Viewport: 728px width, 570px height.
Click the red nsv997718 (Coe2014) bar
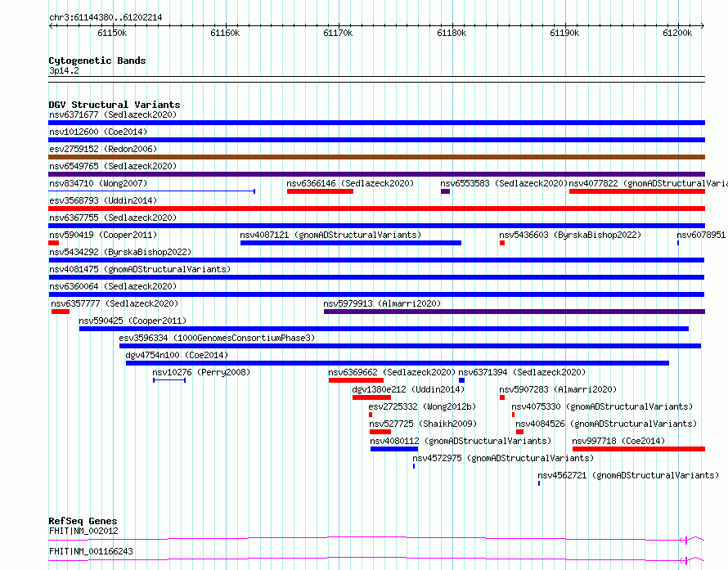click(639, 449)
